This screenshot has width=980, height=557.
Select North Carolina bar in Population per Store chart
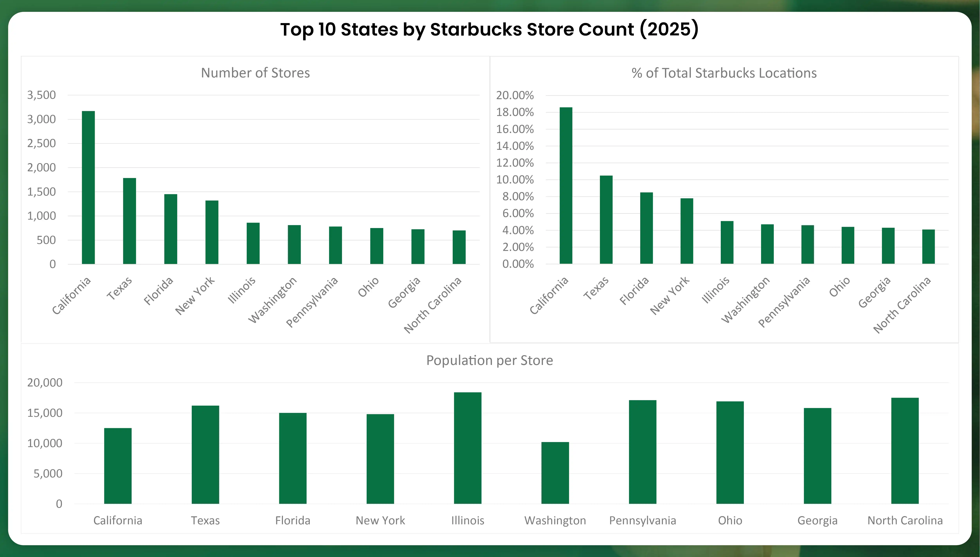(905, 451)
